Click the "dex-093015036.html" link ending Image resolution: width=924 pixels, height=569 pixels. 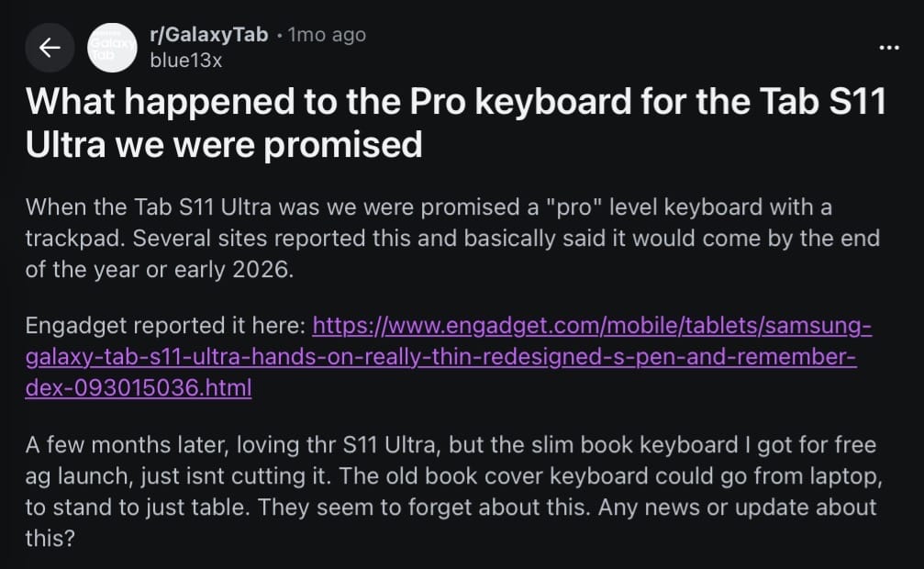[138, 387]
